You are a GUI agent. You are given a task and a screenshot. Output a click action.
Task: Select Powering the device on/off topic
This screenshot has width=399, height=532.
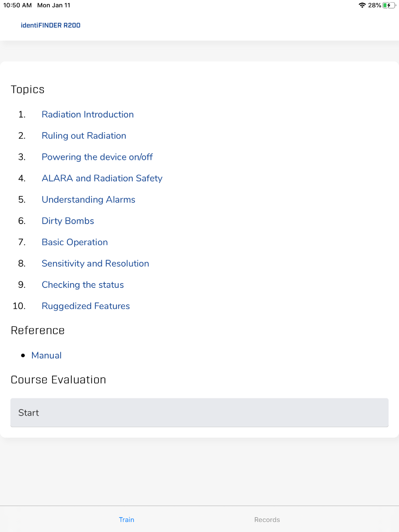[x=97, y=157]
